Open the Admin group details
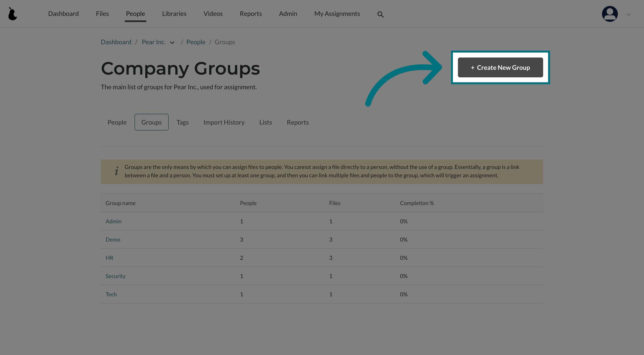 click(113, 221)
